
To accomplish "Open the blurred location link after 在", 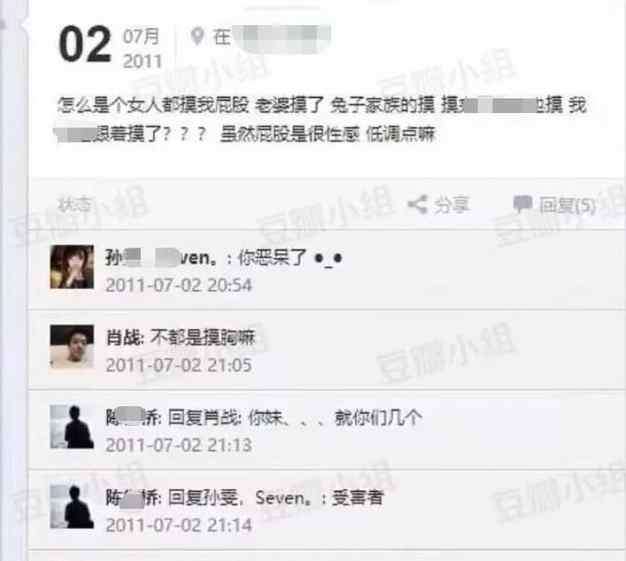I will 282,38.
